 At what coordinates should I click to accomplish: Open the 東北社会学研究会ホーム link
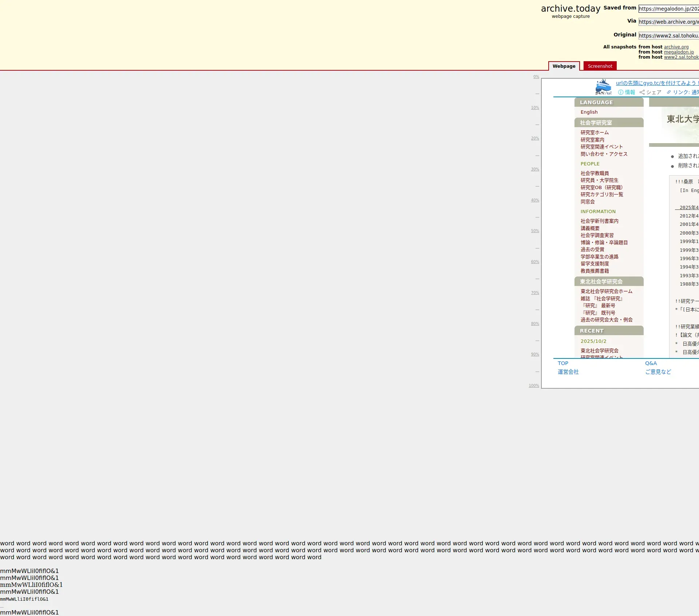tap(606, 291)
